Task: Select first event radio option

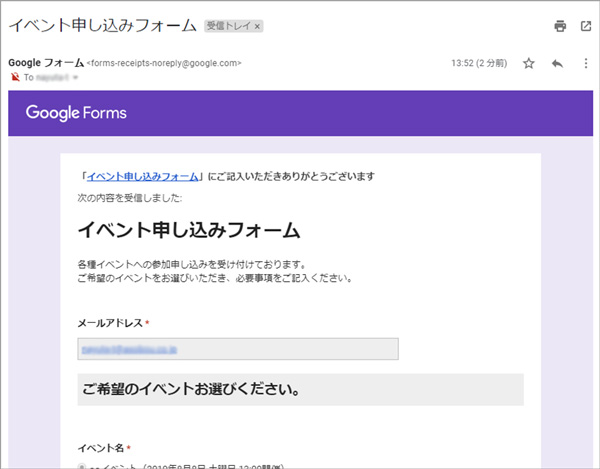Action: pyautogui.click(x=82, y=467)
